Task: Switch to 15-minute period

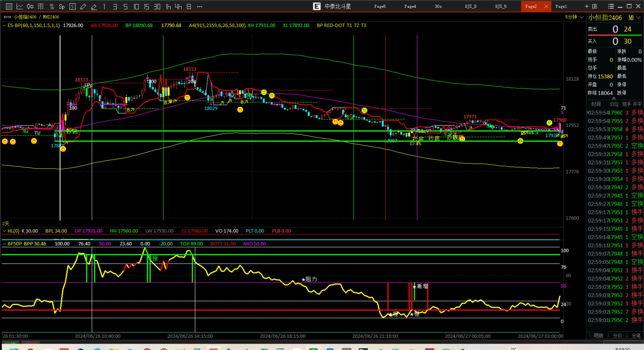Action: tap(147, 7)
